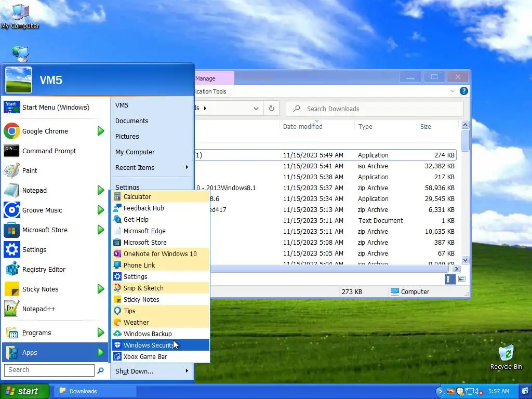Launch Microsoft Edge from Apps submenu
532x399 pixels.
point(161,231)
